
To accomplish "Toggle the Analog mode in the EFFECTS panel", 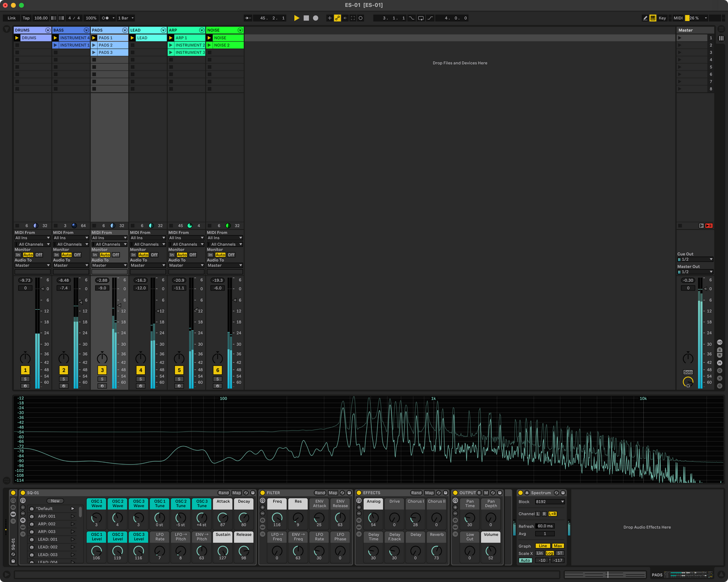I will 373,503.
